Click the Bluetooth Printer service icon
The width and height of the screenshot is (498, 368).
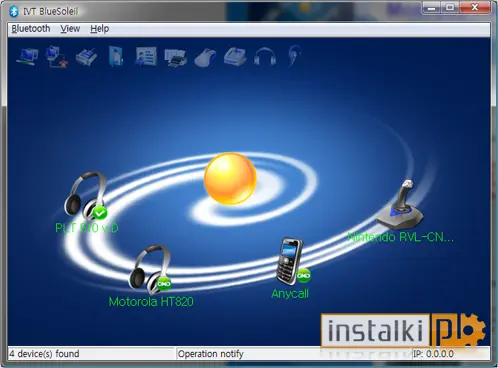pos(176,58)
